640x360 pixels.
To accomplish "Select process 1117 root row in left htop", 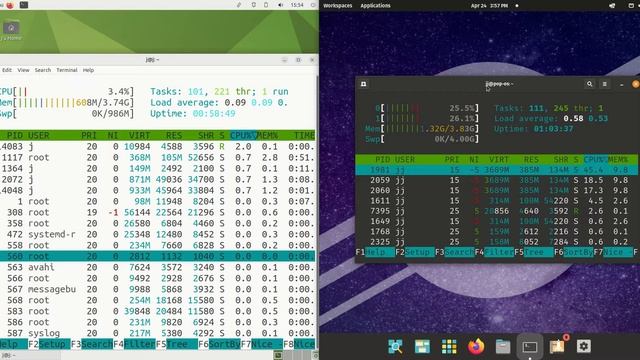I will (158, 158).
